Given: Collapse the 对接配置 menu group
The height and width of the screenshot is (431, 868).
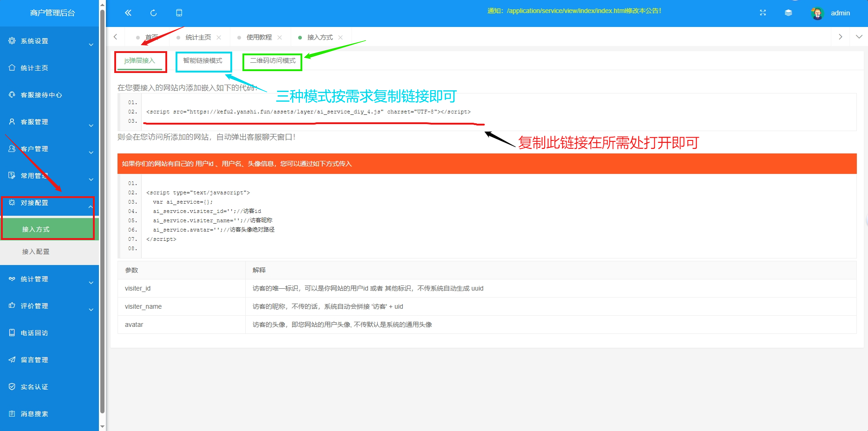Looking at the screenshot, I should (x=46, y=203).
